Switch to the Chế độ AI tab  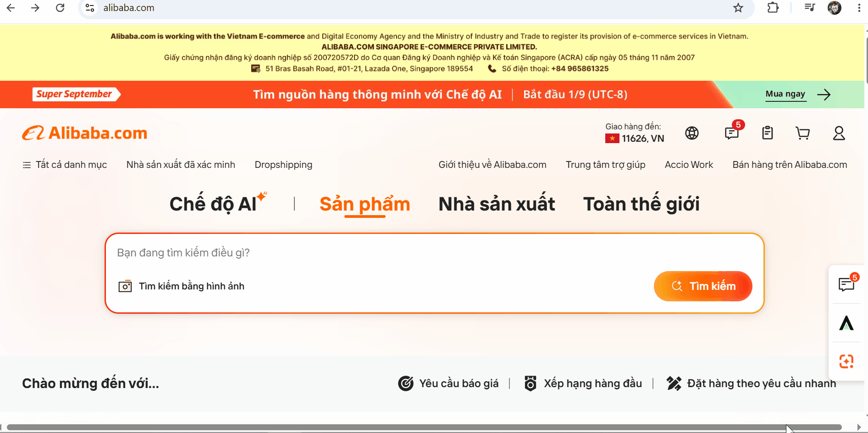tap(218, 204)
